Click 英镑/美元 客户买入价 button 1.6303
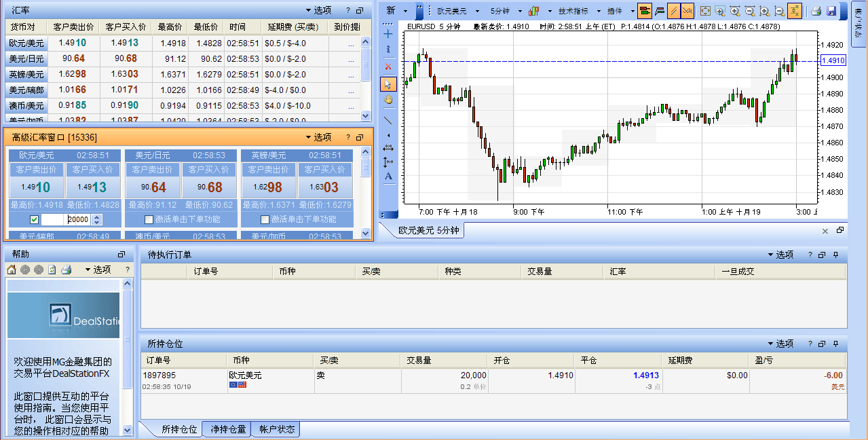This screenshot has height=440, width=868. pyautogui.click(x=326, y=180)
